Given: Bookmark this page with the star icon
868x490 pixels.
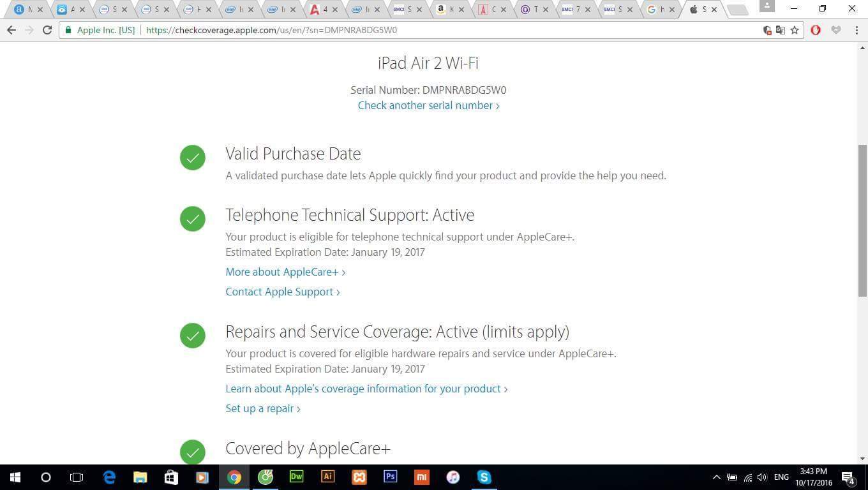Looking at the screenshot, I should 795,30.
